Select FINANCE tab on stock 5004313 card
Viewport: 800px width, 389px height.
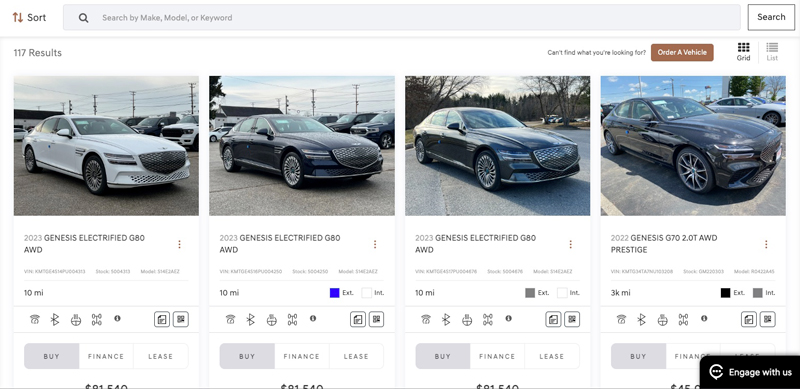click(x=106, y=356)
